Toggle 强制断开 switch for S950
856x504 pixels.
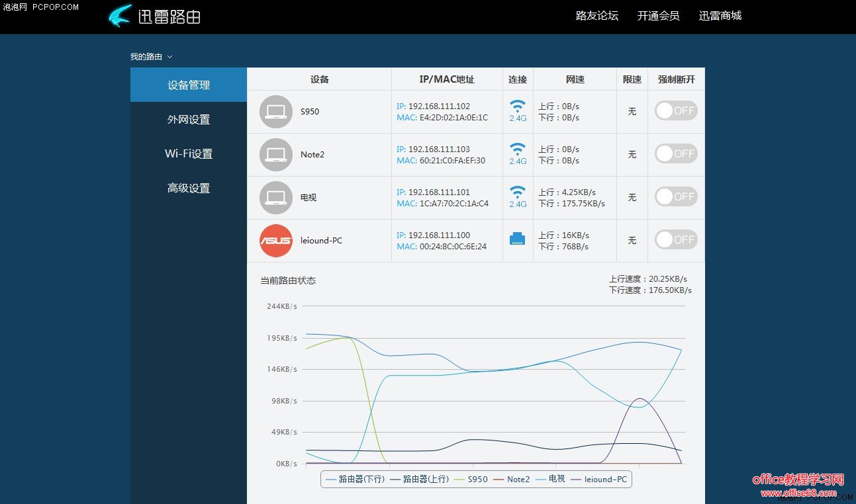(x=675, y=110)
